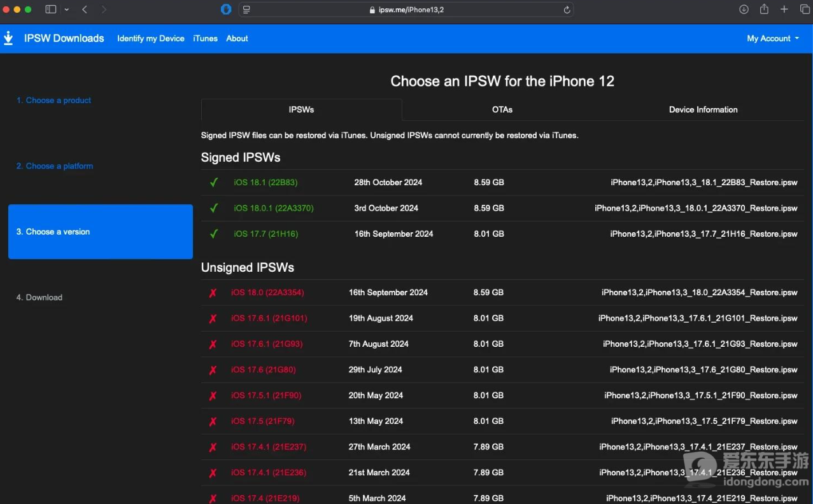
Task: Click the red X beside iOS 17.5.1
Action: (213, 396)
